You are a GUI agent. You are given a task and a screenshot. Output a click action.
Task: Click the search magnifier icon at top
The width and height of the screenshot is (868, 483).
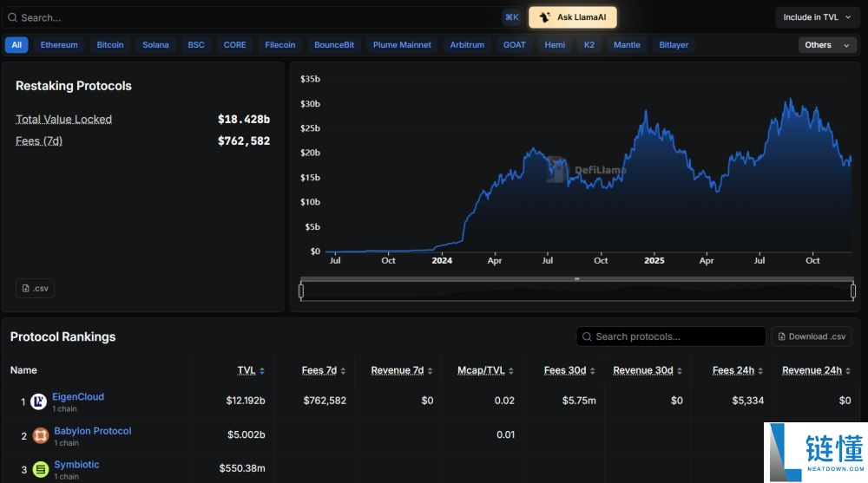click(12, 17)
